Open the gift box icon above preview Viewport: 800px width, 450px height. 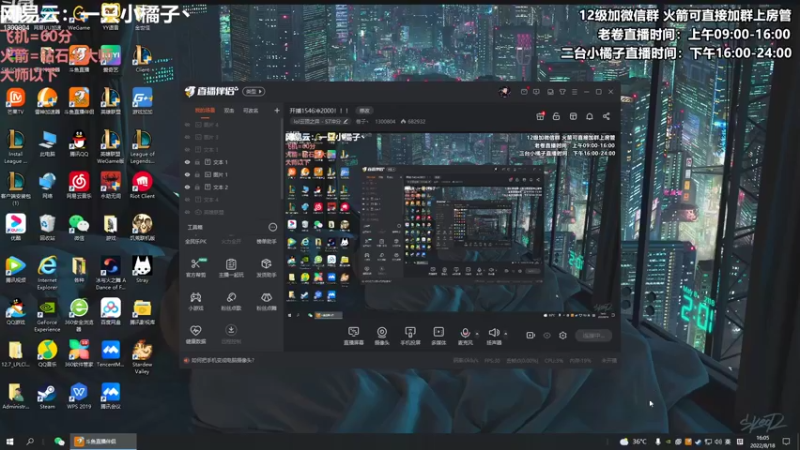pyautogui.click(x=540, y=116)
